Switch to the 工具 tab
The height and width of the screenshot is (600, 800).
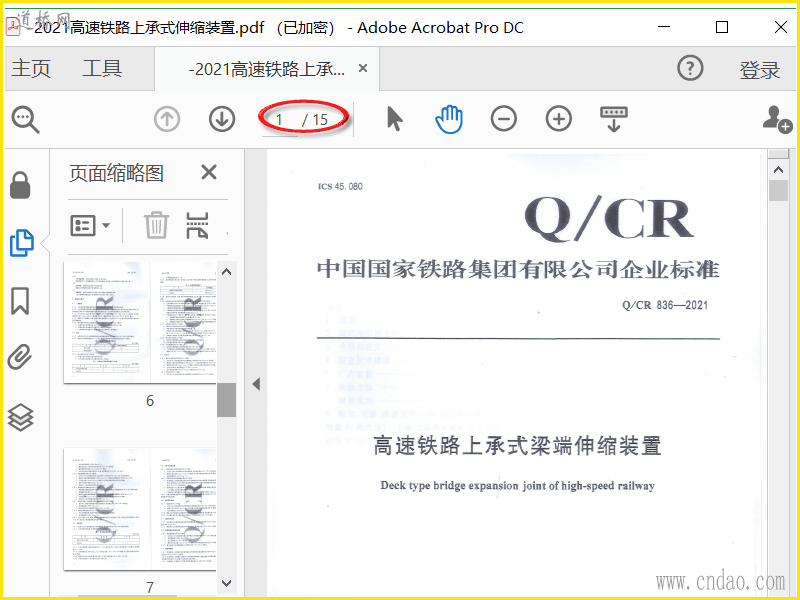coord(102,68)
